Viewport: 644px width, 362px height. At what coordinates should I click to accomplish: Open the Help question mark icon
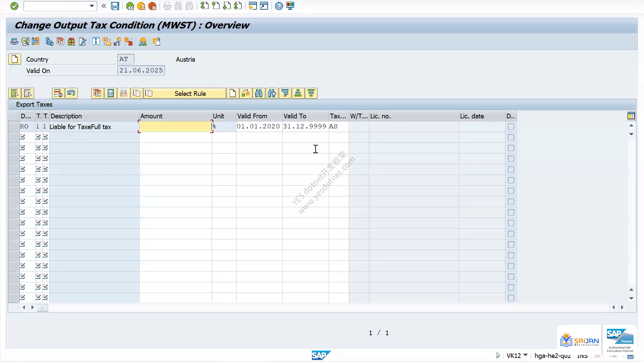(x=279, y=6)
